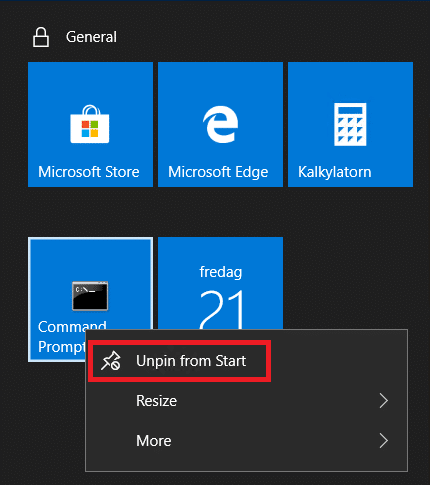Click the Kalkylatorn tile label
Image resolution: width=430 pixels, height=485 pixels.
coord(335,172)
